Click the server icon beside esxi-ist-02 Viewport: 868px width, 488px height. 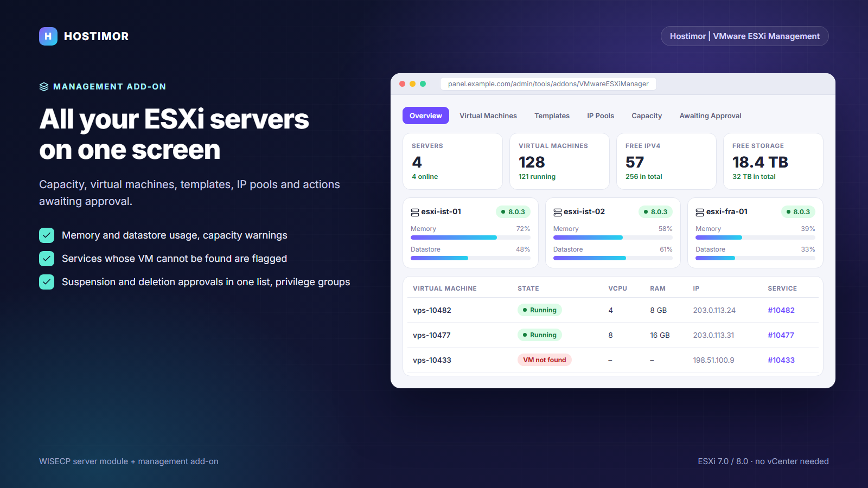pos(557,212)
